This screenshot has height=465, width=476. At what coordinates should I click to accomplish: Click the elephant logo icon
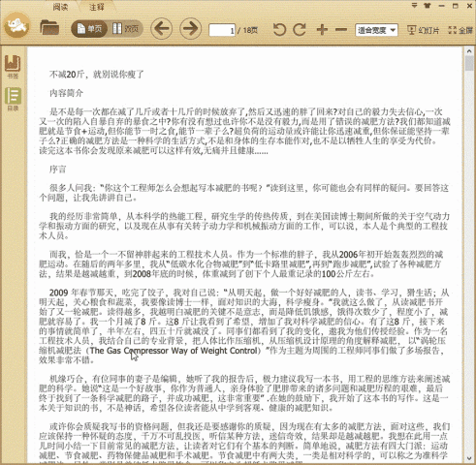tap(17, 25)
